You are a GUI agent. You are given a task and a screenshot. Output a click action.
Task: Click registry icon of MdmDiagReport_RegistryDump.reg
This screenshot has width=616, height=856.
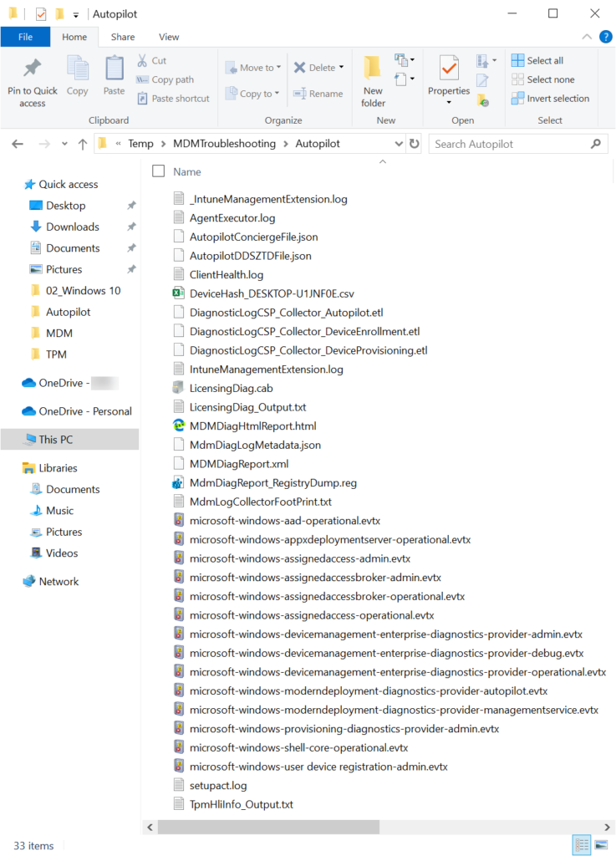click(178, 482)
